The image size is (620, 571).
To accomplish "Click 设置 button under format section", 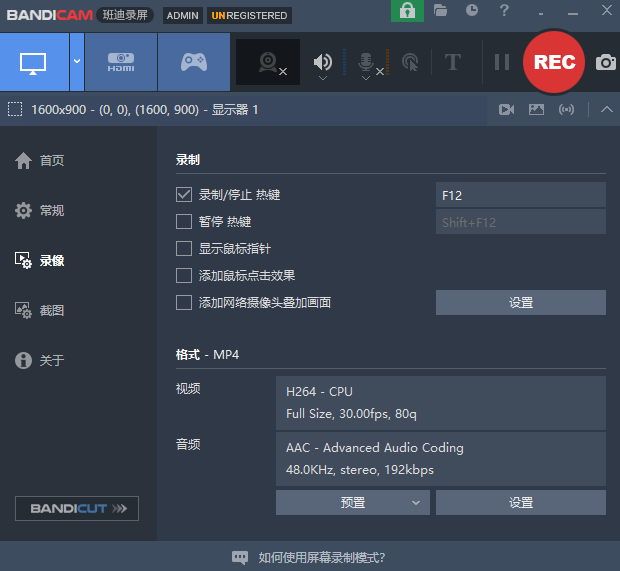I will click(520, 503).
